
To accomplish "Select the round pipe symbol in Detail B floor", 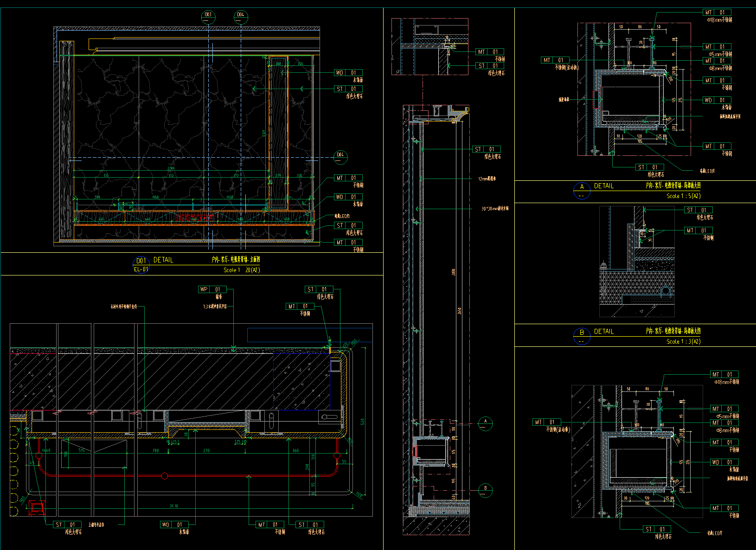I will pyautogui.click(x=666, y=291).
